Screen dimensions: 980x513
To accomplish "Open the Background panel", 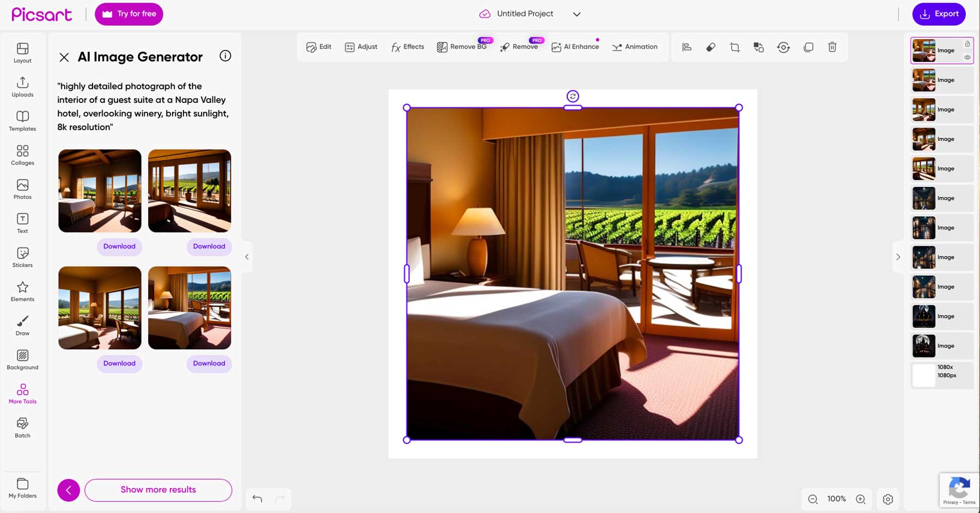I will 22,359.
